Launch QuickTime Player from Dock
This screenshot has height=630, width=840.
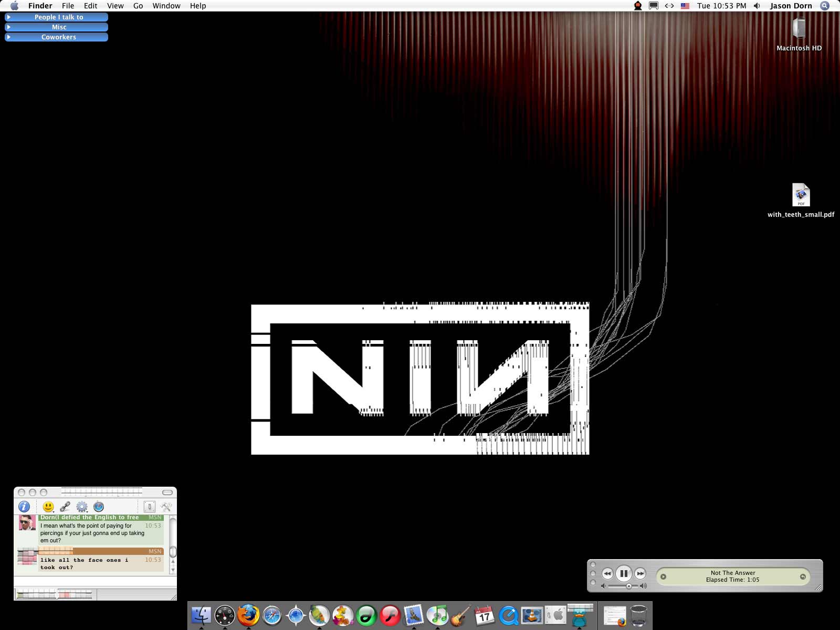click(x=508, y=615)
